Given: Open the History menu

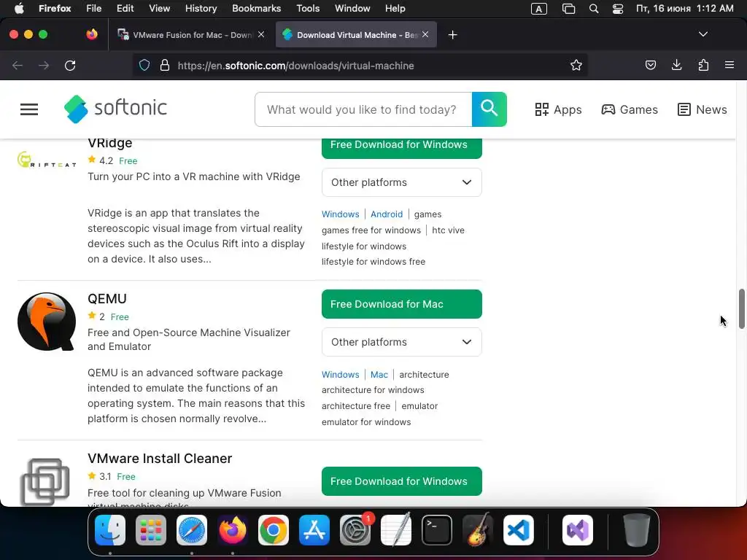Looking at the screenshot, I should (201, 9).
